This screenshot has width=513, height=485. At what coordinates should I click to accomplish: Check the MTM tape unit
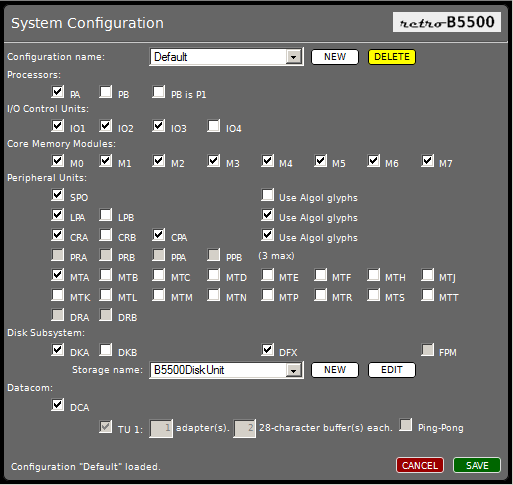click(159, 295)
